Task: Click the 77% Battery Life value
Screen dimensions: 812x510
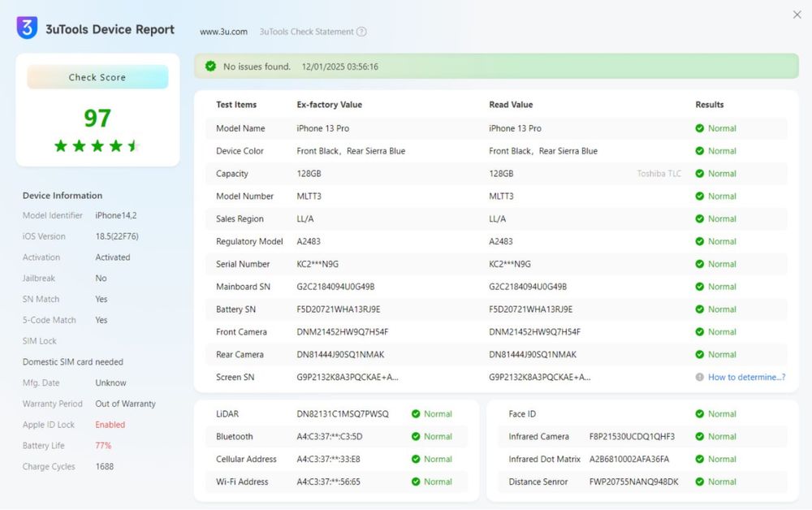Action: coord(103,446)
